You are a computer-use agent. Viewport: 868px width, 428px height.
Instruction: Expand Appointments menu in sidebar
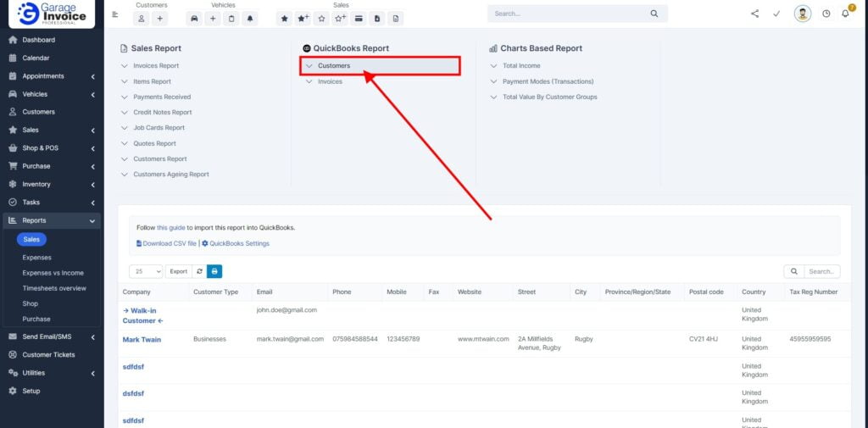pyautogui.click(x=52, y=76)
